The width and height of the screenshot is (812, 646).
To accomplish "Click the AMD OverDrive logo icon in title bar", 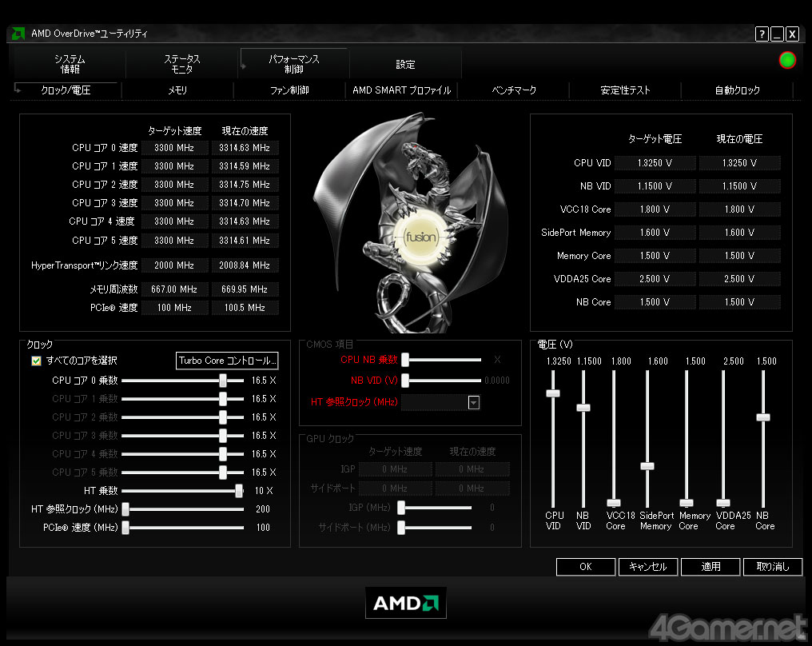I will [x=18, y=34].
